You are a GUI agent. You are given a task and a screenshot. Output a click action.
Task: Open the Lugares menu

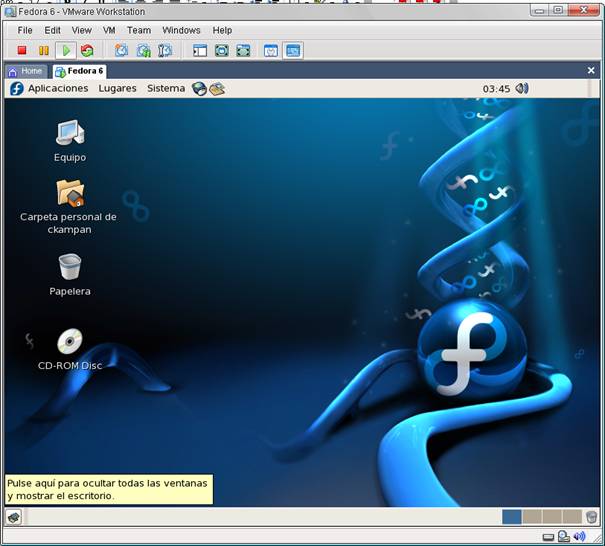tap(117, 88)
